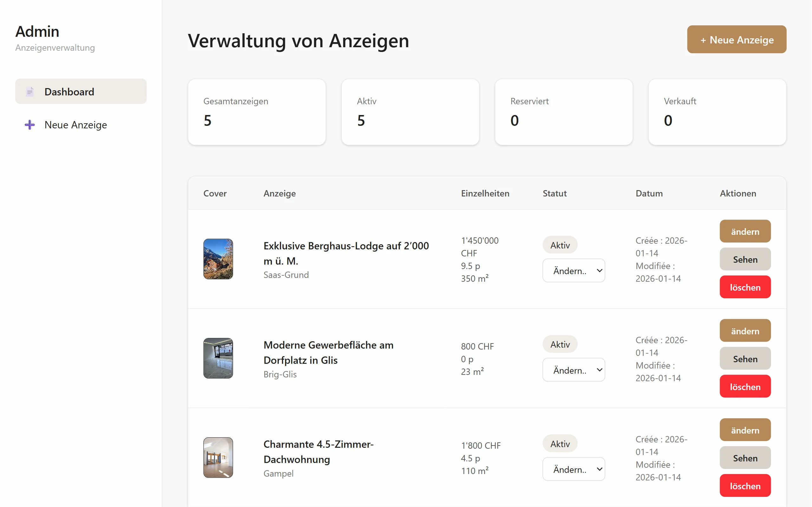Image resolution: width=812 pixels, height=507 pixels.
Task: Click the Aktiv badge on the Dachwohnung row
Action: coord(559,443)
